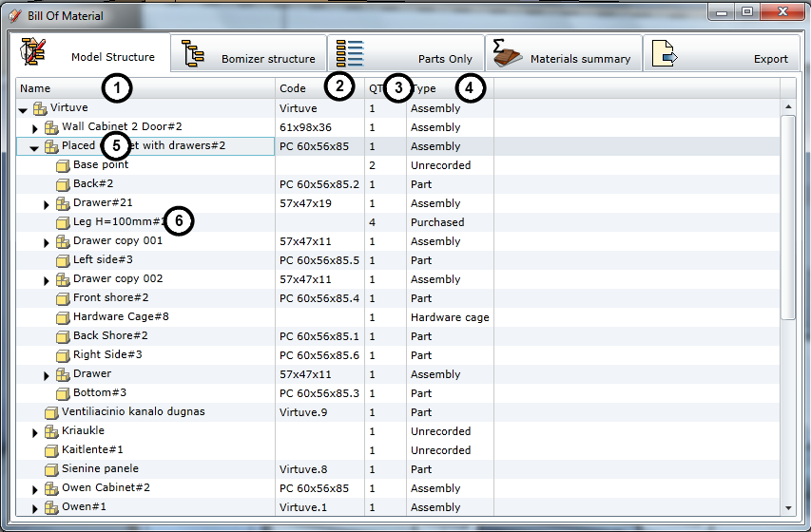Select the Sienine panele row name

point(100,469)
